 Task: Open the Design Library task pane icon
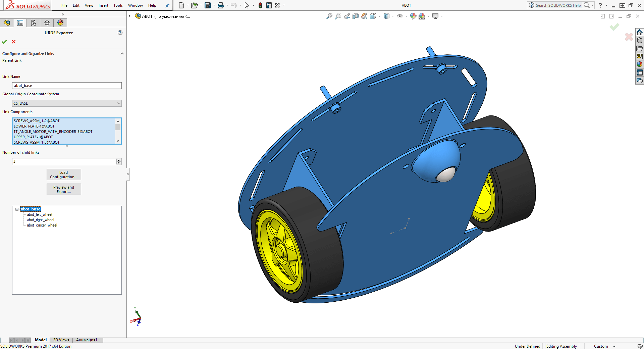coord(639,41)
